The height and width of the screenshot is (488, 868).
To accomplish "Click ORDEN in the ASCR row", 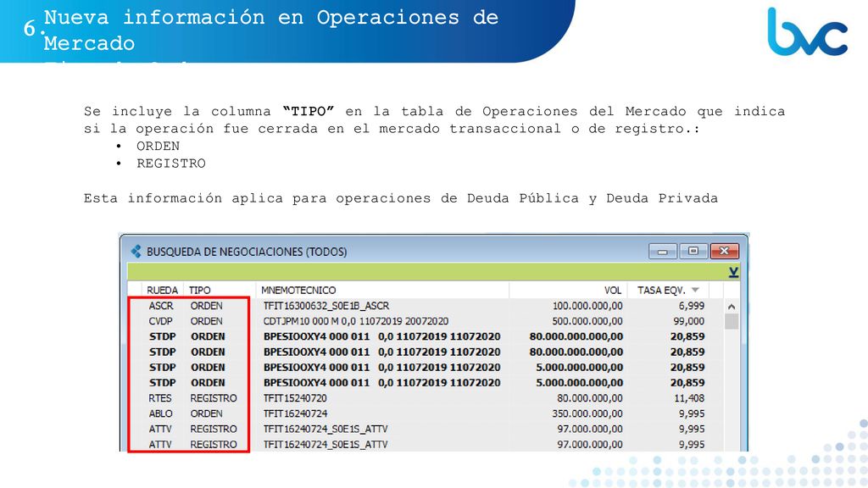I will [x=207, y=305].
